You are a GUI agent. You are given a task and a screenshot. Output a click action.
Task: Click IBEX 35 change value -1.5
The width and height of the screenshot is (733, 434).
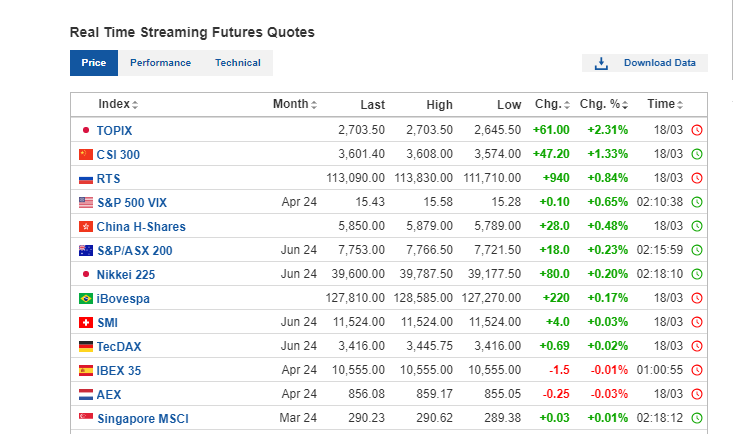pos(559,370)
